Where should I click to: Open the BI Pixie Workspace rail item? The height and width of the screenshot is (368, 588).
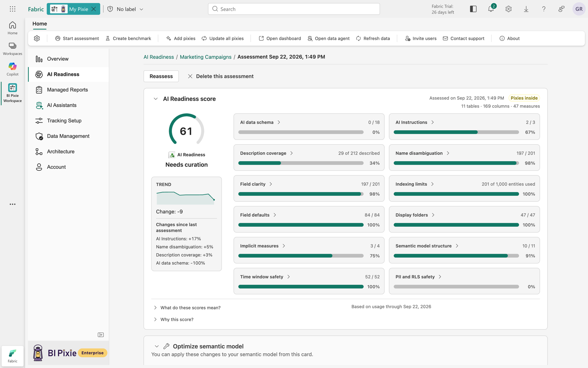[12, 93]
